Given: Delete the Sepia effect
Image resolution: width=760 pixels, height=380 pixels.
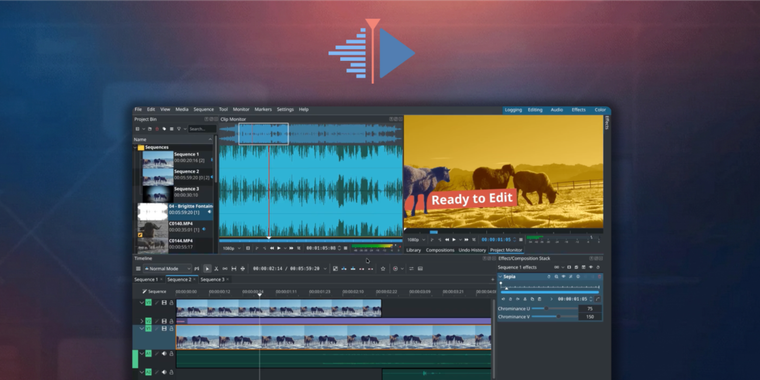Looking at the screenshot, I should click(599, 277).
